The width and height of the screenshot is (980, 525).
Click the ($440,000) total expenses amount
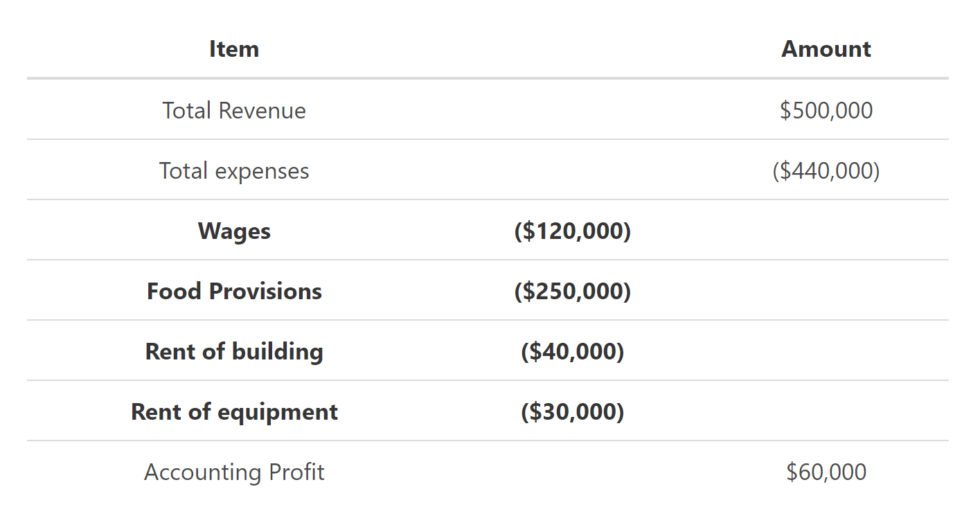(826, 171)
